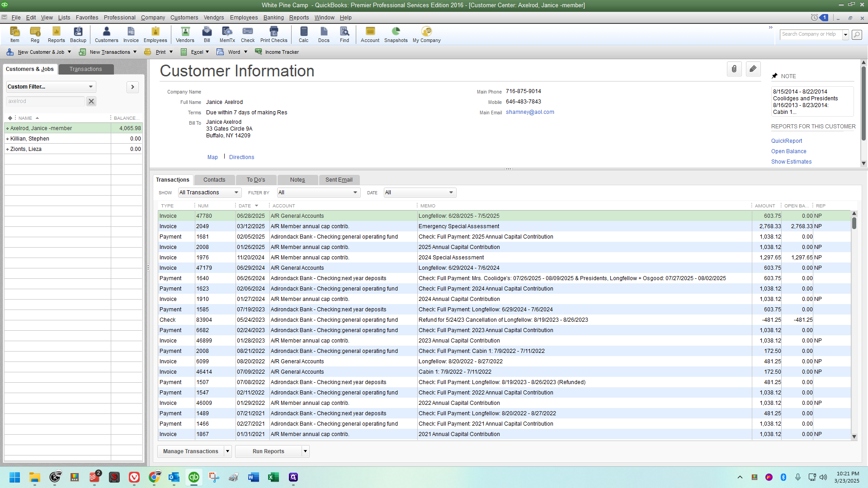Click the Income Tracker toolbar button

pos(277,52)
